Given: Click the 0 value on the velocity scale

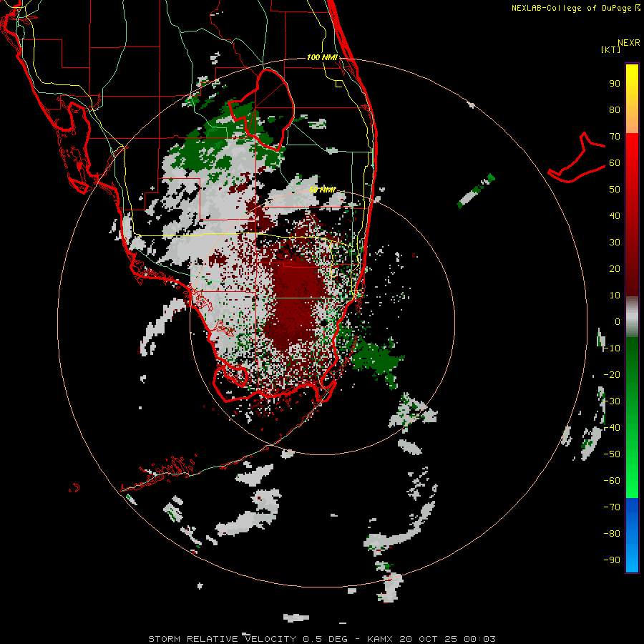Looking at the screenshot, I should click(x=618, y=321).
